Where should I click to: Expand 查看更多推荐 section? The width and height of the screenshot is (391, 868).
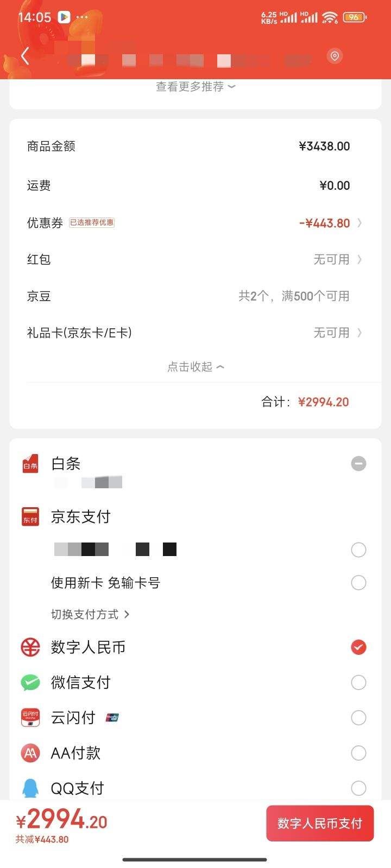(x=195, y=87)
